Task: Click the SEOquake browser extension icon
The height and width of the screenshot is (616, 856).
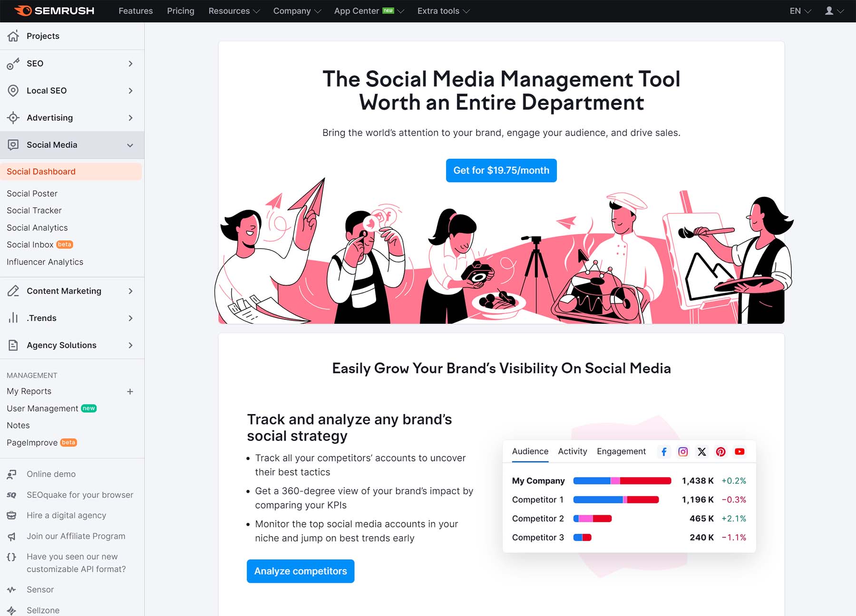Action: [11, 495]
